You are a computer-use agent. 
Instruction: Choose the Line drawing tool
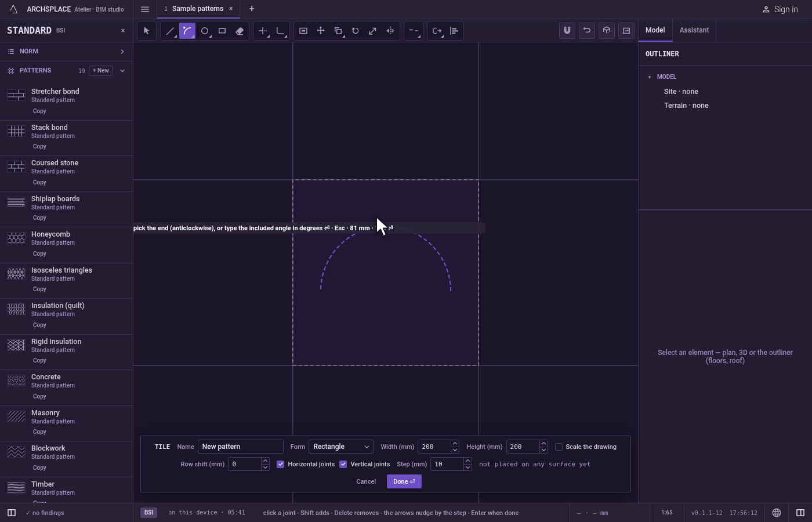170,31
